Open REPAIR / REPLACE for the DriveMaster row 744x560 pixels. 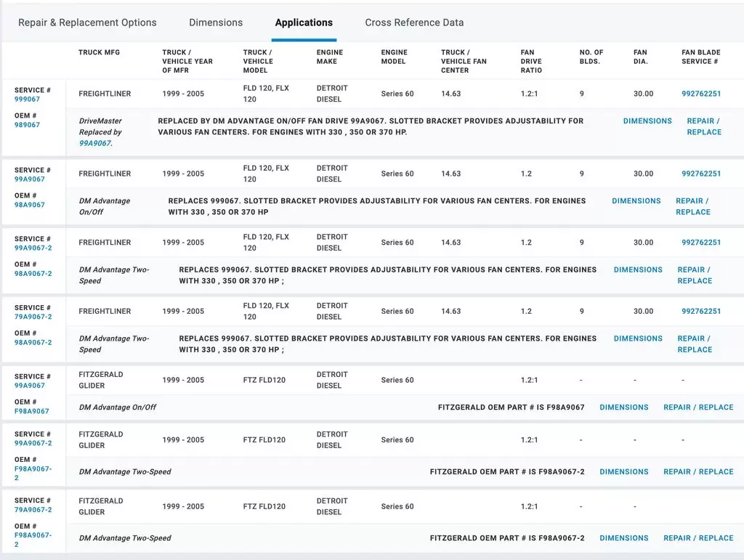(704, 126)
